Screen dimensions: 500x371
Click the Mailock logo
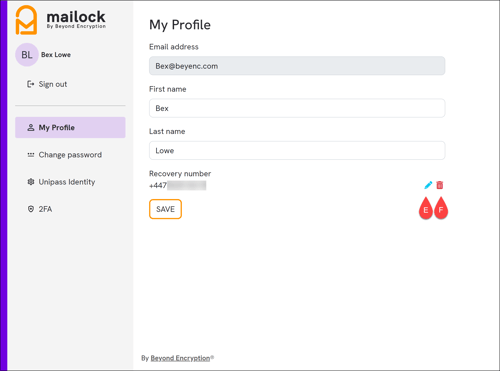pyautogui.click(x=61, y=20)
